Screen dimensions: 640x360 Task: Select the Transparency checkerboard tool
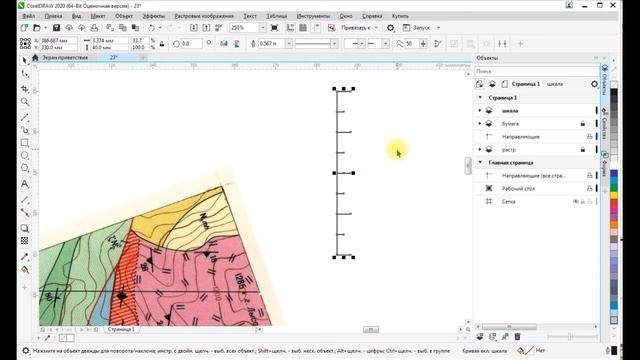[x=25, y=241]
